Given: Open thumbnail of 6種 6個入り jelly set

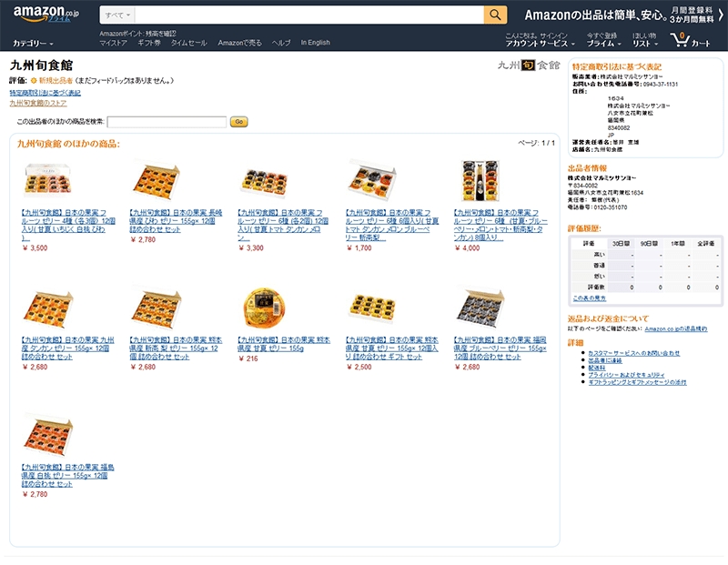Looking at the screenshot, I should click(372, 179).
